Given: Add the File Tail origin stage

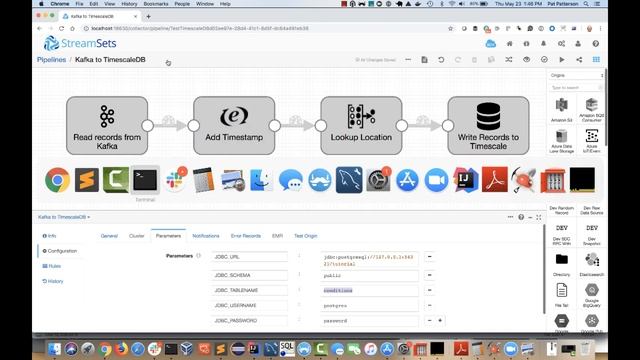Looking at the screenshot, I should point(562,295).
